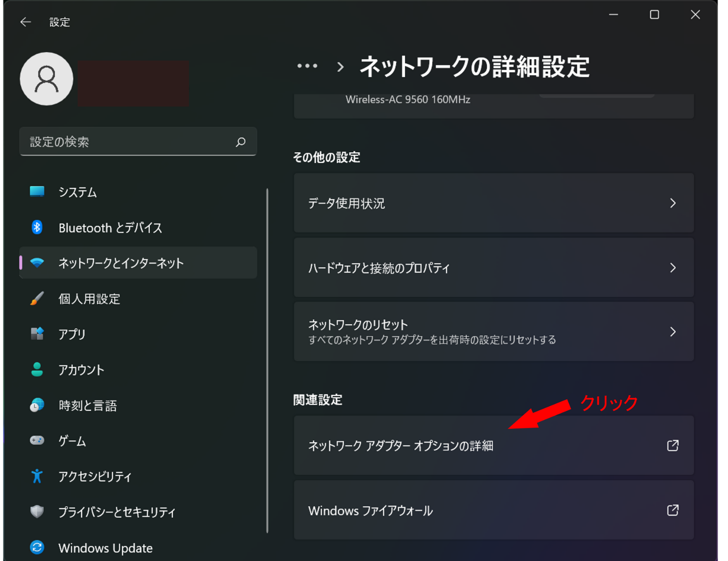Open the breadcrumb ellipsis menu
This screenshot has height=561, width=728.
point(307,66)
